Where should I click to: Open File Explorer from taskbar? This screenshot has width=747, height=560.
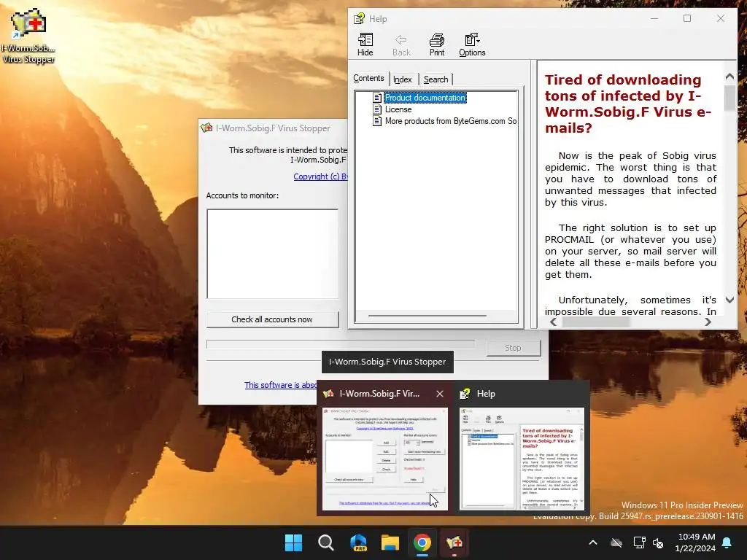click(x=390, y=542)
